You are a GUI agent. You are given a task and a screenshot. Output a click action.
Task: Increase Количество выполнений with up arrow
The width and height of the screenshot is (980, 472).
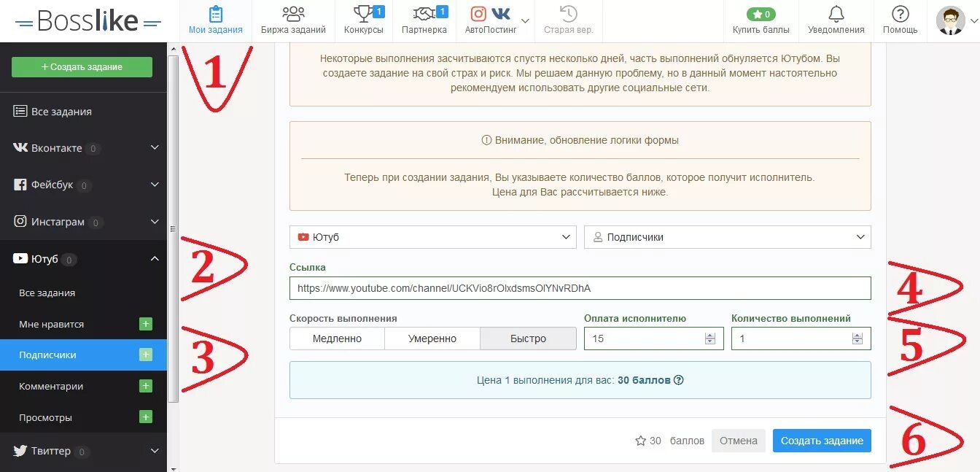click(x=857, y=336)
